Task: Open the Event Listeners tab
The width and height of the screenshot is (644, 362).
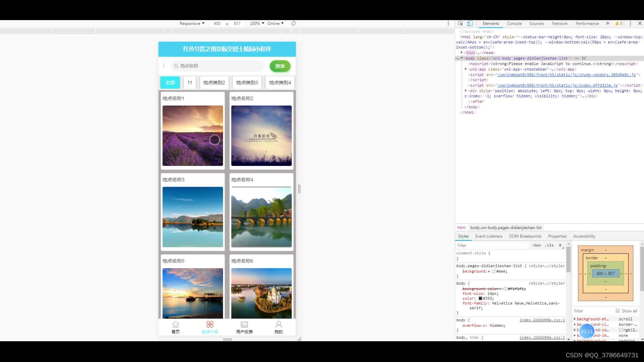Action: 489,236
